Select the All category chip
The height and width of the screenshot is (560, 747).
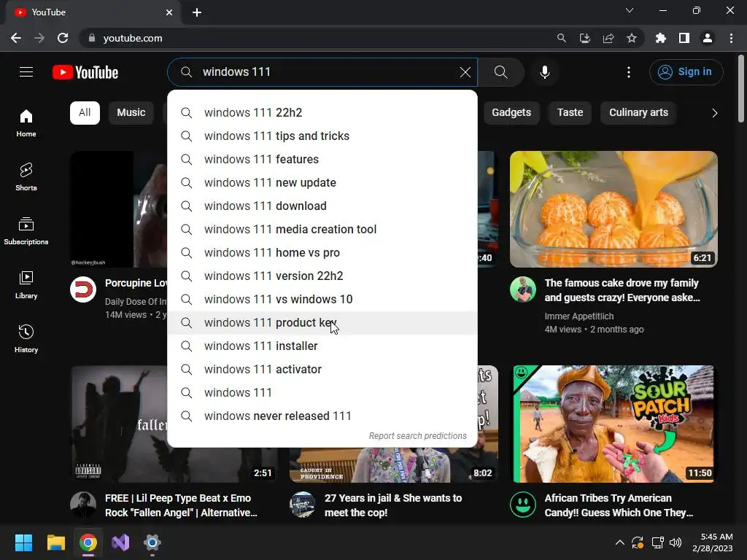85,113
